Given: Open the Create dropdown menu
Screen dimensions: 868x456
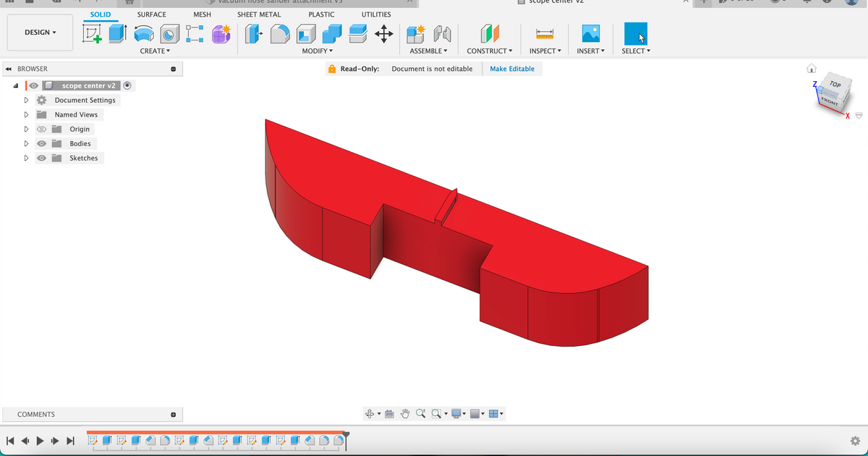Looking at the screenshot, I should [x=155, y=51].
